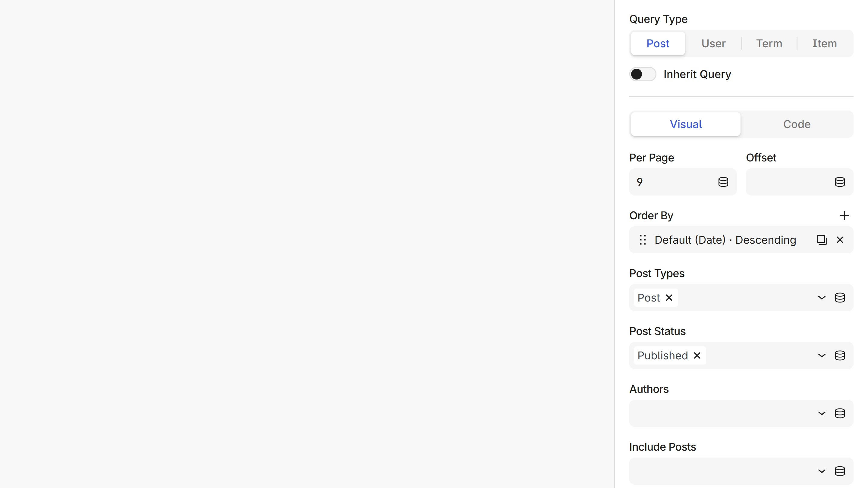868x488 pixels.
Task: Remove the Default (Date) order rule
Action: (x=840, y=240)
